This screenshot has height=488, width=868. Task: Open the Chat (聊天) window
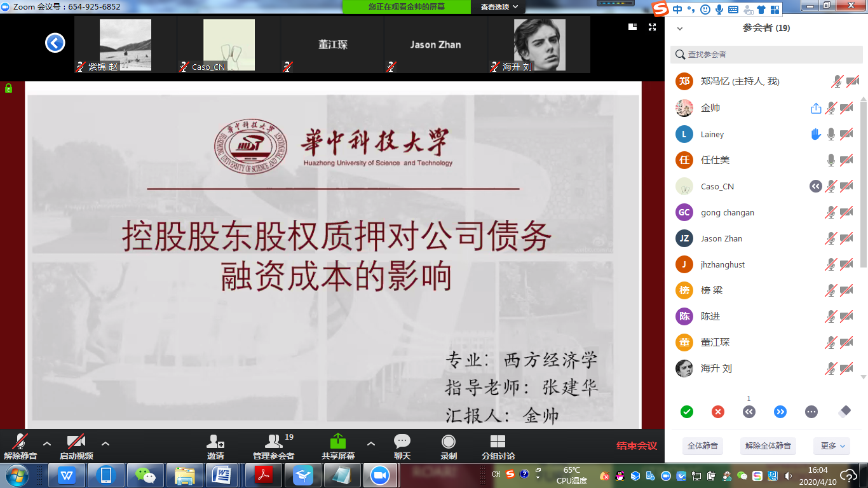pos(402,442)
